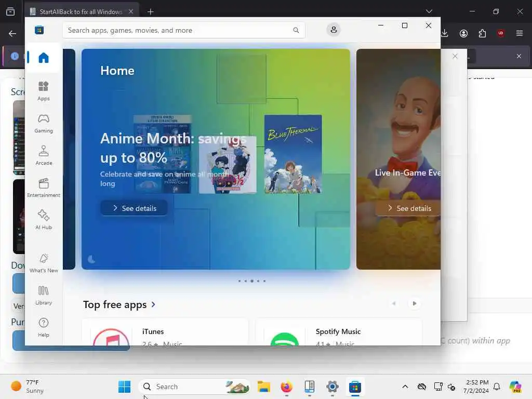Select the Blue Thermal movie poster
532x399 pixels.
tap(293, 154)
